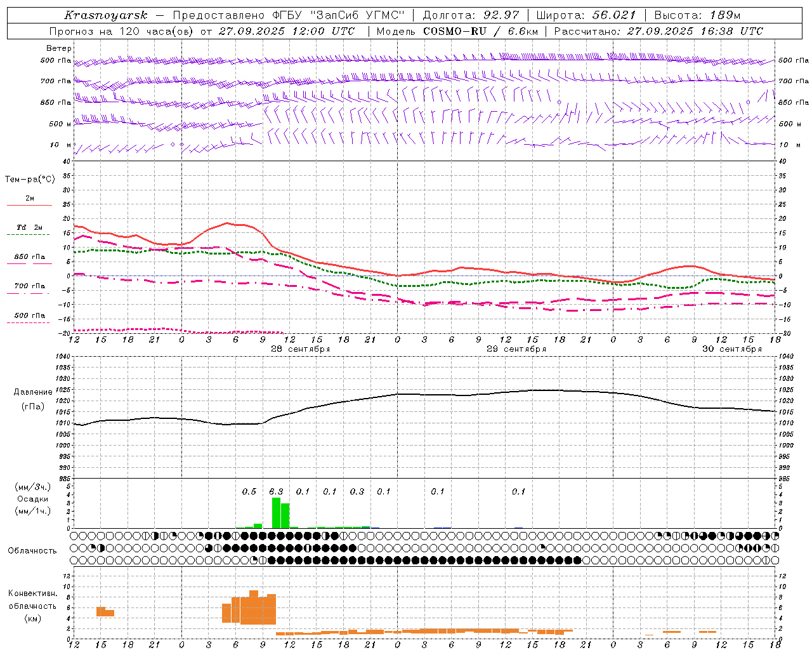Click the '(мм/1ч.)' precipitation unit label
The height and width of the screenshot is (650, 812).
(x=32, y=511)
